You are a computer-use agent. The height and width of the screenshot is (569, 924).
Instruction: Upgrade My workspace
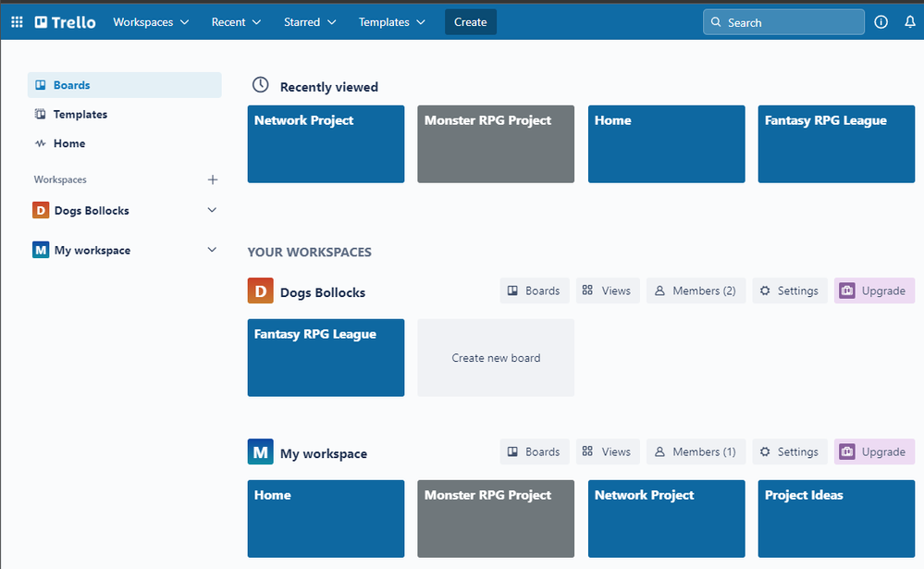tap(874, 451)
